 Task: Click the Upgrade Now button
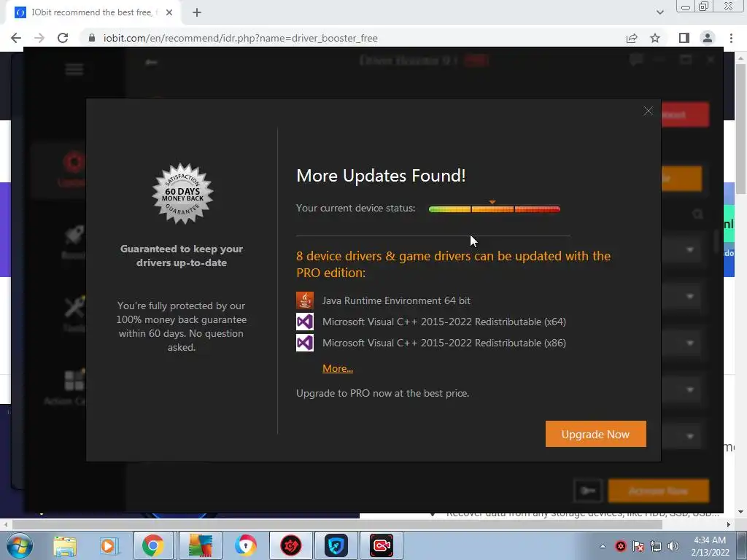pos(595,434)
